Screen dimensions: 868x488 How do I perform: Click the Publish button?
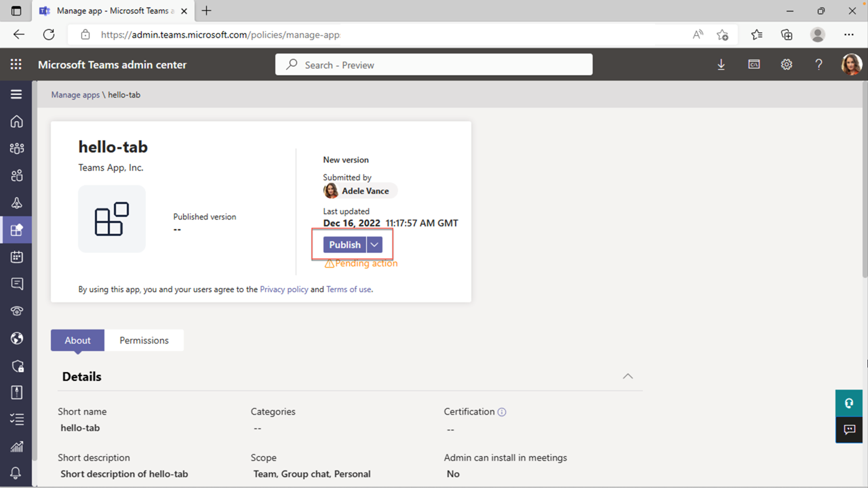[x=344, y=245]
